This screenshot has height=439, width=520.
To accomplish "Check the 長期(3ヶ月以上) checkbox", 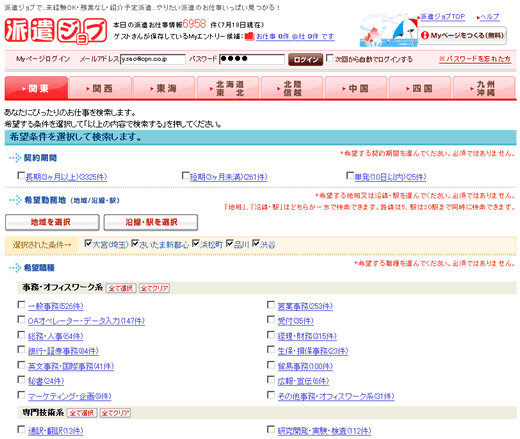I will (21, 175).
